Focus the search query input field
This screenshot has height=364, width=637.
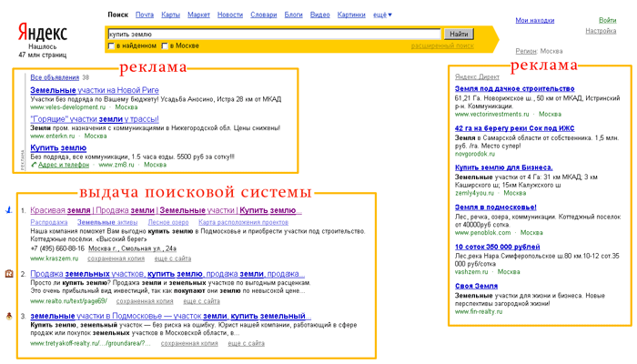point(274,35)
